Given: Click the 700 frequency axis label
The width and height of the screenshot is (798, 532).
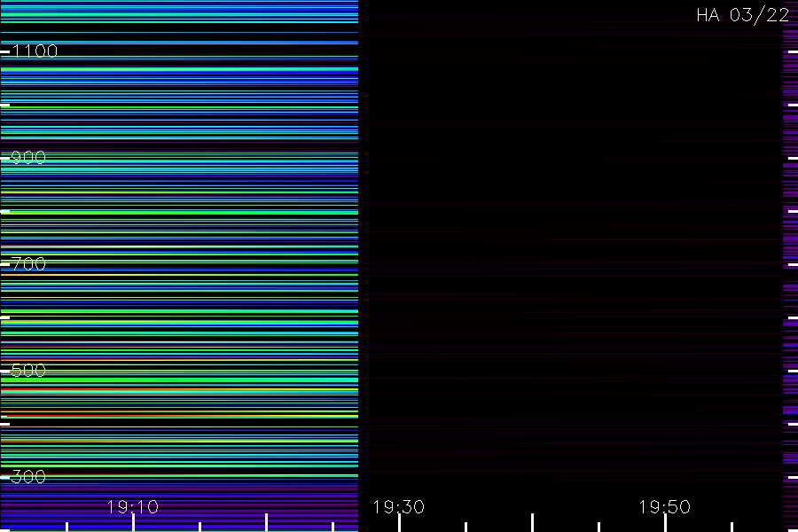Looking at the screenshot, I should tap(28, 263).
